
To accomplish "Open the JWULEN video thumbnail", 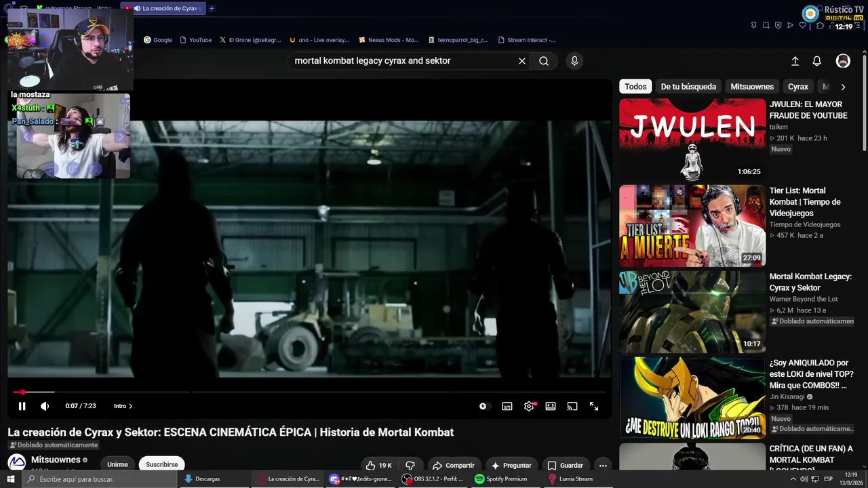I will click(692, 140).
